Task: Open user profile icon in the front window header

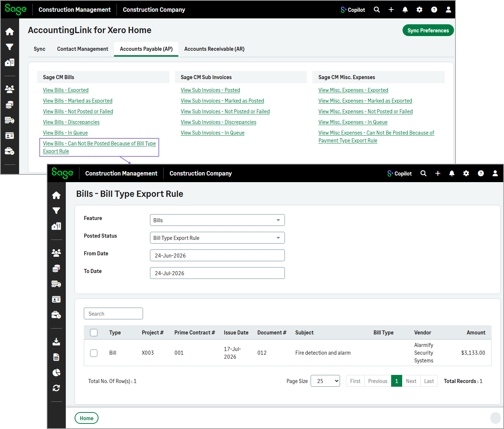Action: click(x=495, y=173)
